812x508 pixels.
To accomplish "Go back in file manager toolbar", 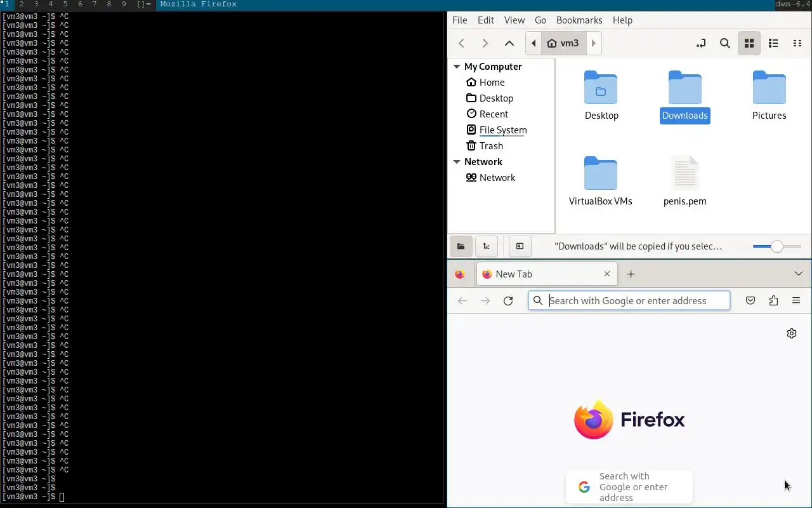I will (x=462, y=43).
